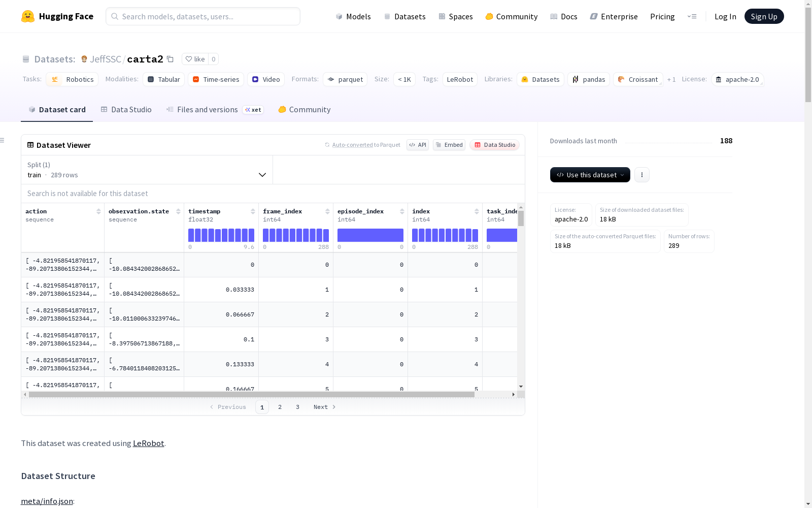Like the carta2 dataset
Viewport: 812px width, 508px height.
pyautogui.click(x=195, y=59)
